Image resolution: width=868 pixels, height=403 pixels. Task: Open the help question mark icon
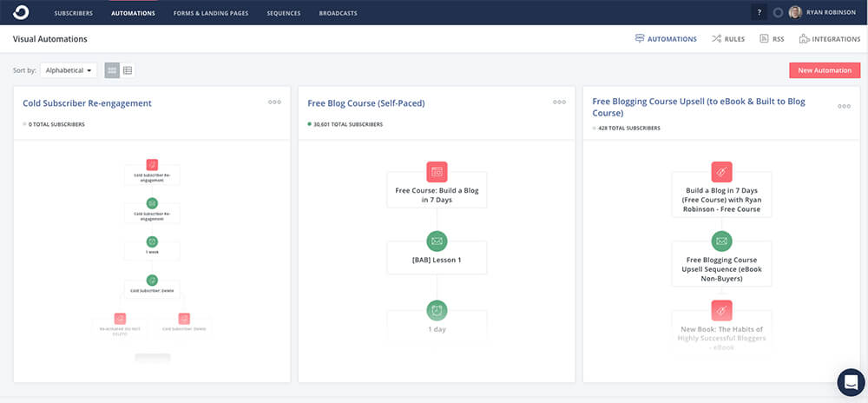[759, 13]
